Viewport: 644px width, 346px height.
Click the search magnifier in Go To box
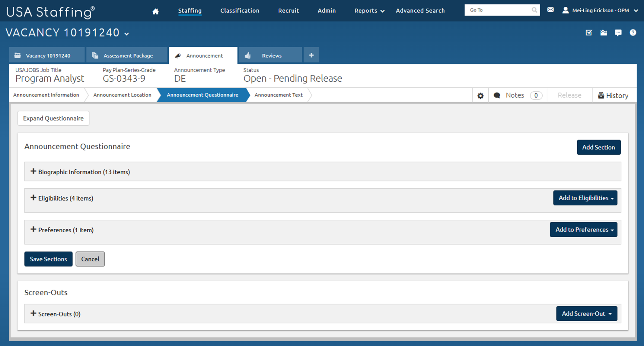tap(534, 10)
